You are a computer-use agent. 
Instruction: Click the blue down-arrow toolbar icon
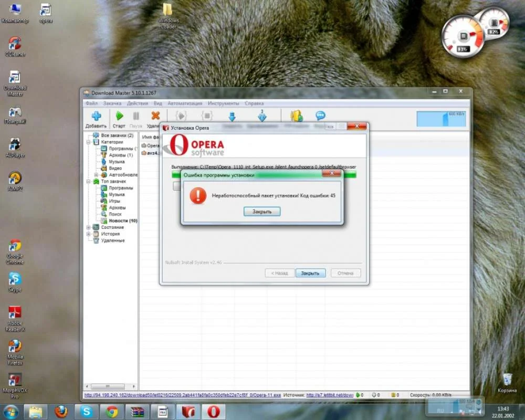(232, 116)
